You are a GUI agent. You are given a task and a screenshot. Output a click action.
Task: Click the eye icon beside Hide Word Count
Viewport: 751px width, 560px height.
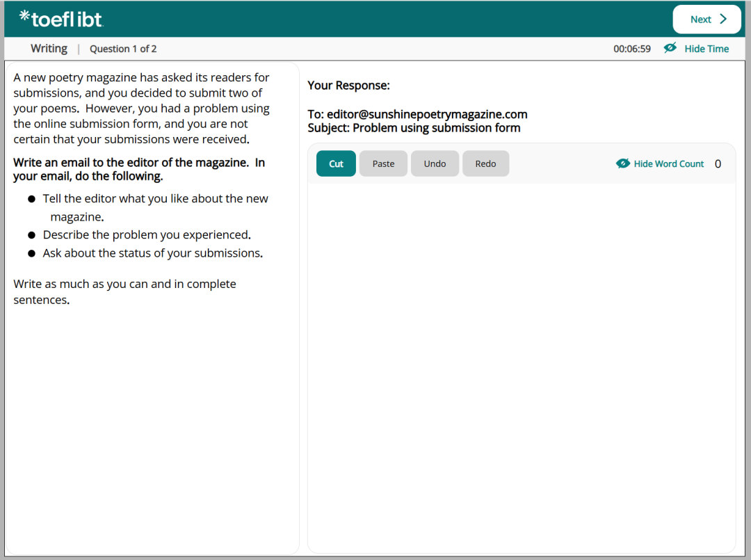click(622, 163)
